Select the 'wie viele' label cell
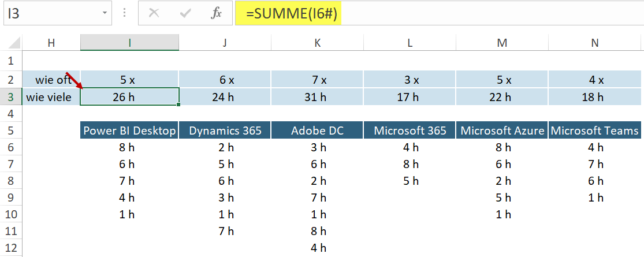Screen dimensions: 644x257 click(x=51, y=97)
